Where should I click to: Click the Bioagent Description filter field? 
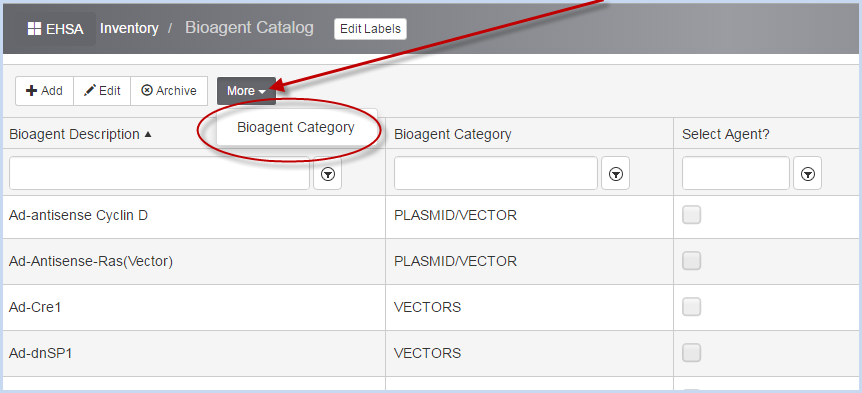[159, 173]
